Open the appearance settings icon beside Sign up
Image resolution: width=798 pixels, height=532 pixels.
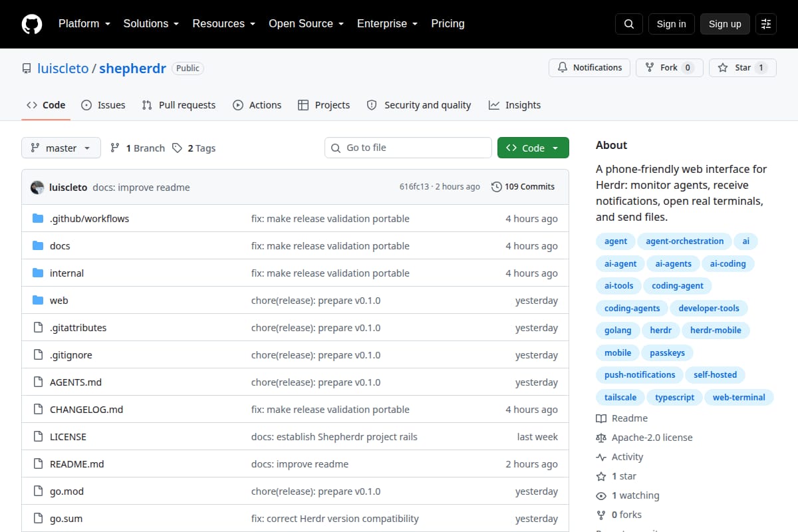[x=766, y=24]
